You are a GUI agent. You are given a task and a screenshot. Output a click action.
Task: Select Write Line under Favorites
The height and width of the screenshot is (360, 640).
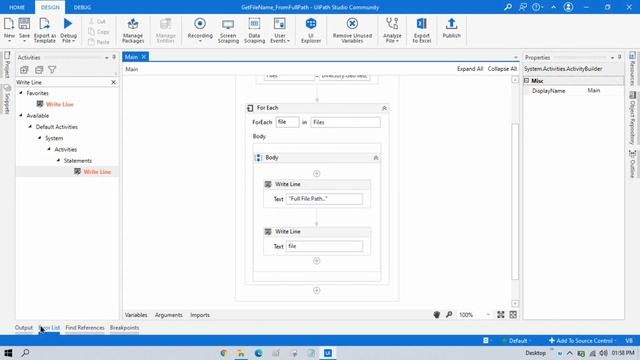click(60, 104)
